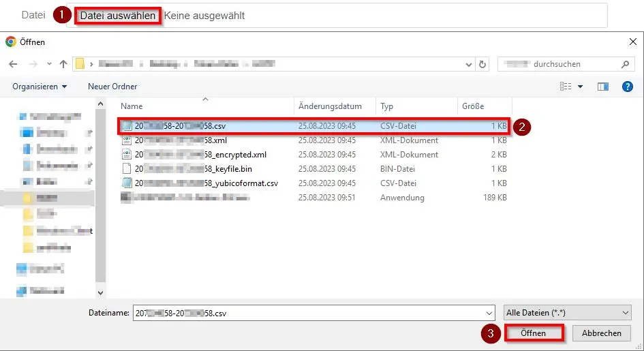Click the Back navigation arrow
Viewport: 644px width, 351px height.
click(x=13, y=64)
